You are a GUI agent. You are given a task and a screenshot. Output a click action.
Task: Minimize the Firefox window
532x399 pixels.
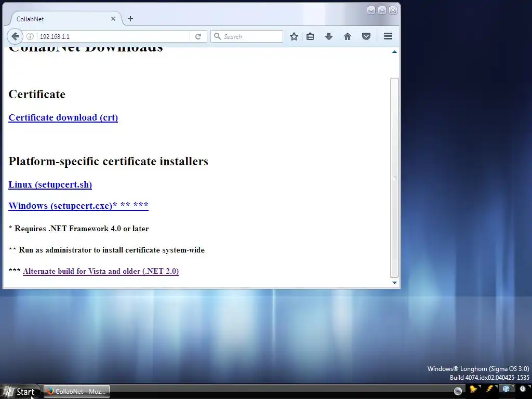[x=371, y=10]
